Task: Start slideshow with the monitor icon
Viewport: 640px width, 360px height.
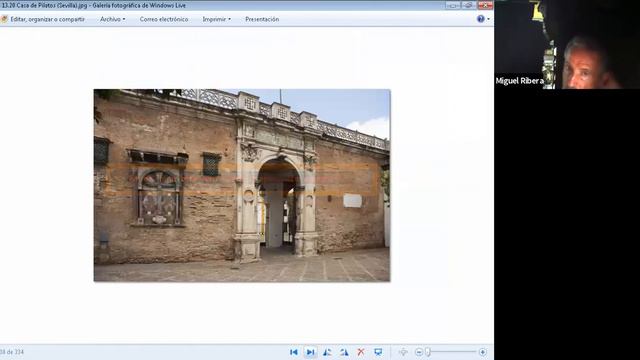Action: point(378,352)
